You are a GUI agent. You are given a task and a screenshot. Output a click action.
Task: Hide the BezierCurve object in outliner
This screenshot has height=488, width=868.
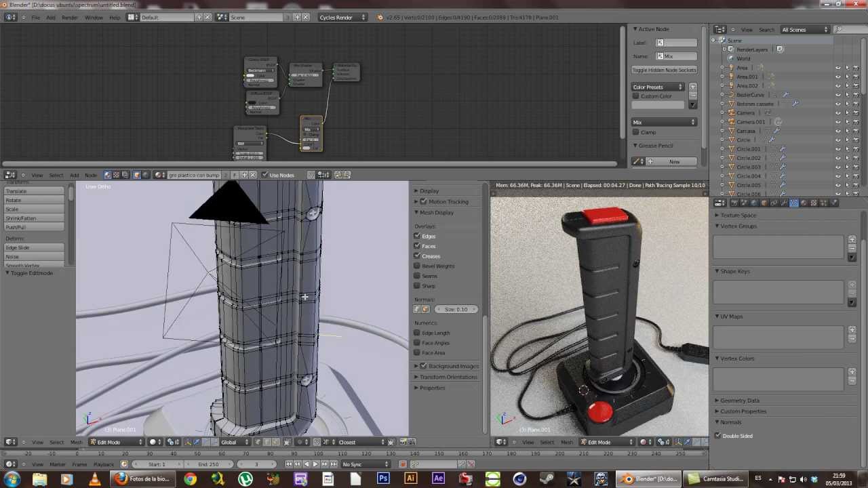point(837,95)
